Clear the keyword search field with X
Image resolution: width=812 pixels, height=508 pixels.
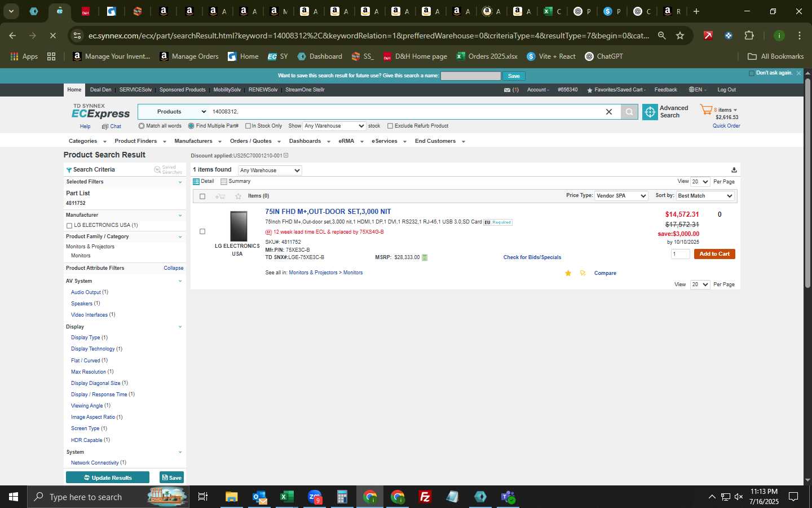[x=609, y=112]
